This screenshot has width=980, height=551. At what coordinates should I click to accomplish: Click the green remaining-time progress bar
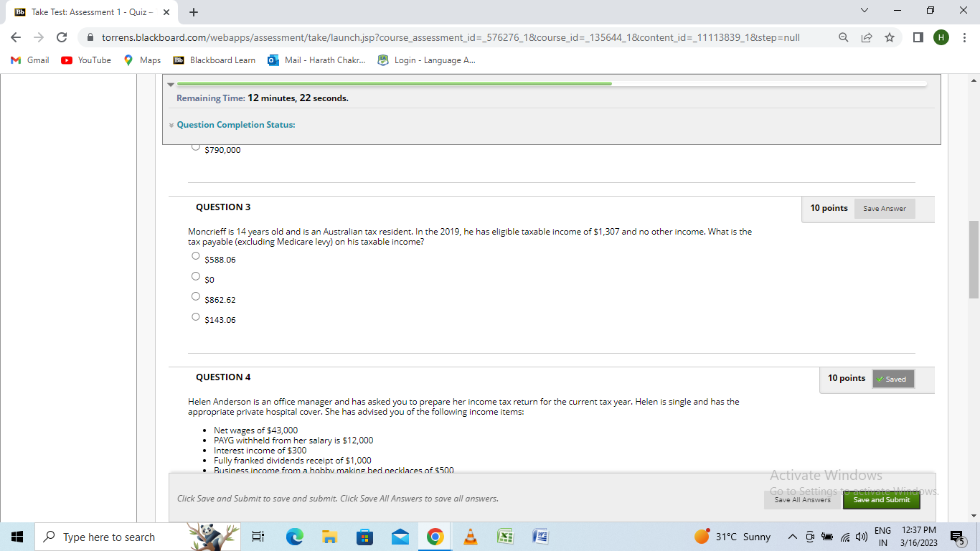tap(394, 84)
